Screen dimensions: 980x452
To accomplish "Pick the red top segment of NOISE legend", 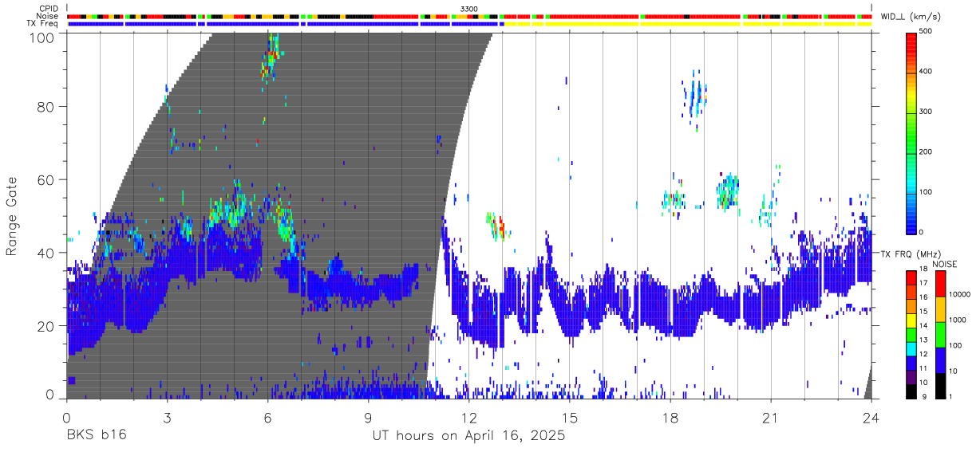I will pos(940,284).
